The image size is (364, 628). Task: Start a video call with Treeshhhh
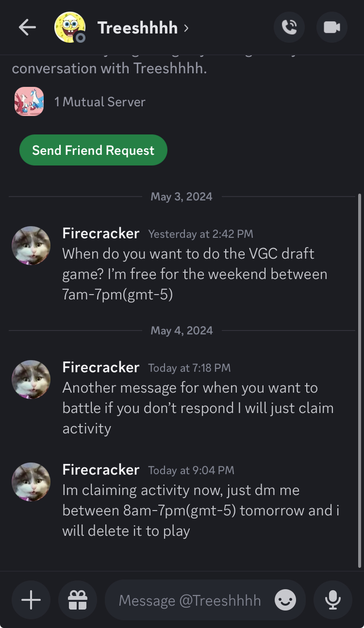tap(332, 27)
